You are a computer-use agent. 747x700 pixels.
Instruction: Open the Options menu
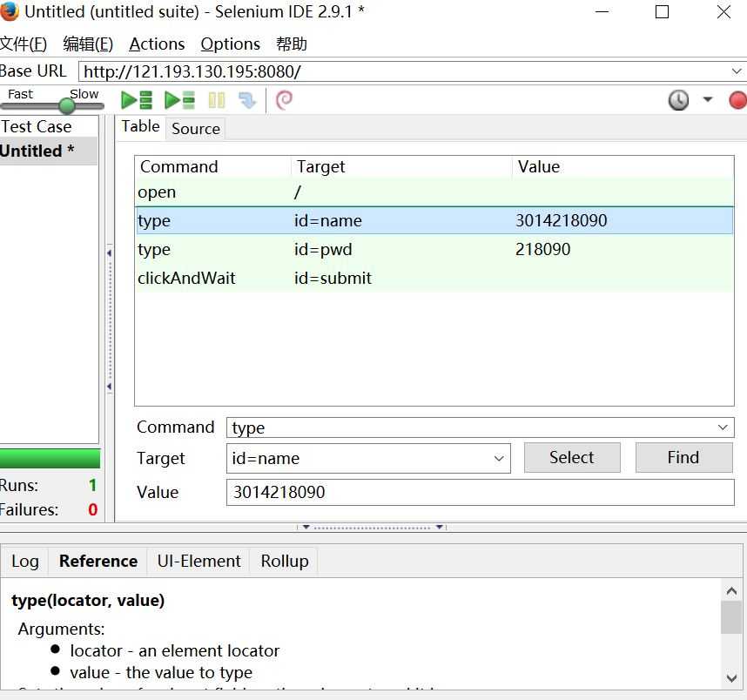click(230, 44)
